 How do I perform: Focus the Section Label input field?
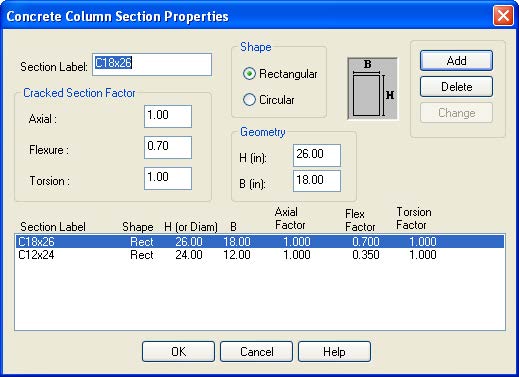[152, 64]
